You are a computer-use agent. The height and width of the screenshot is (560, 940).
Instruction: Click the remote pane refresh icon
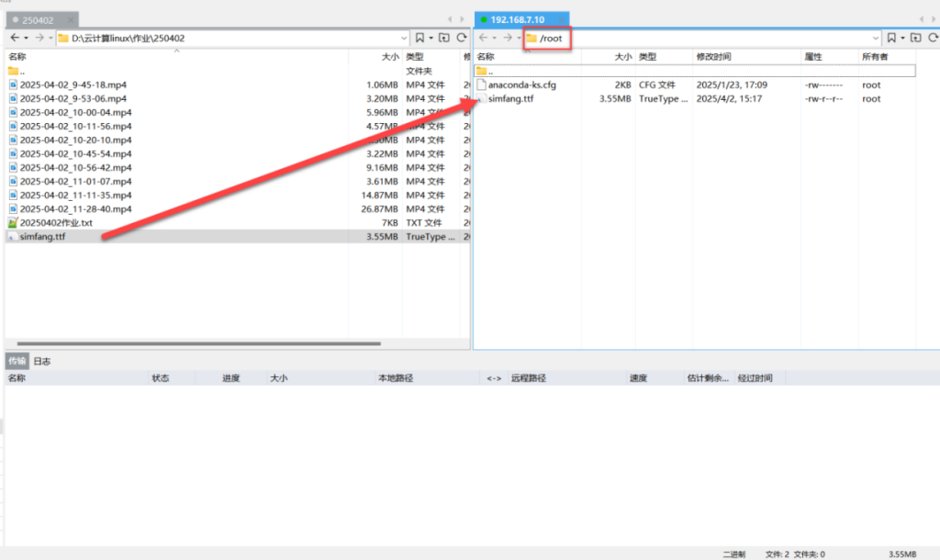coord(933,38)
